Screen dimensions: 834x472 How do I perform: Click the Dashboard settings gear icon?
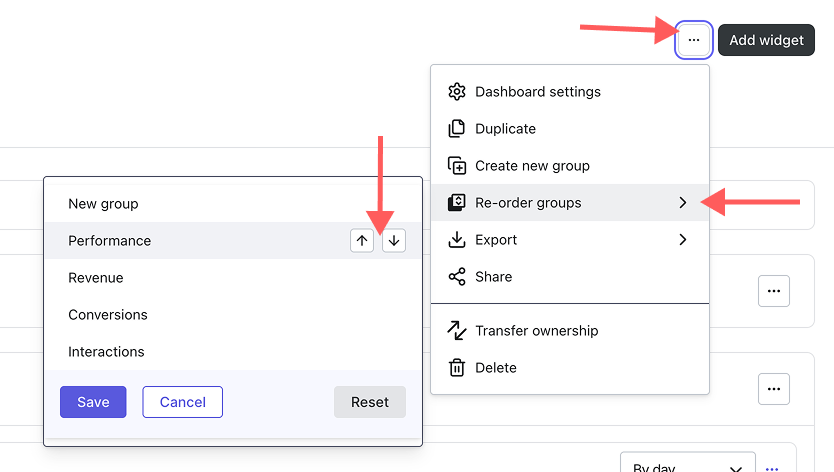(456, 92)
